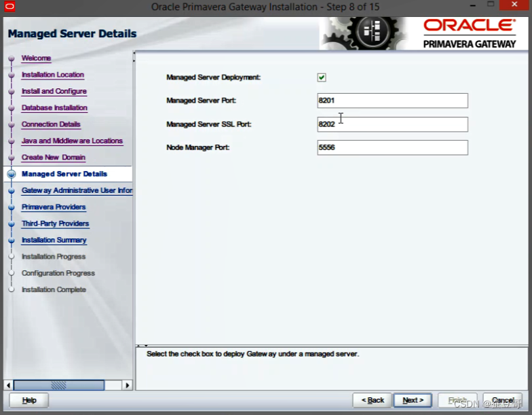Click the Install and Configure step bullet icon

tap(12, 91)
